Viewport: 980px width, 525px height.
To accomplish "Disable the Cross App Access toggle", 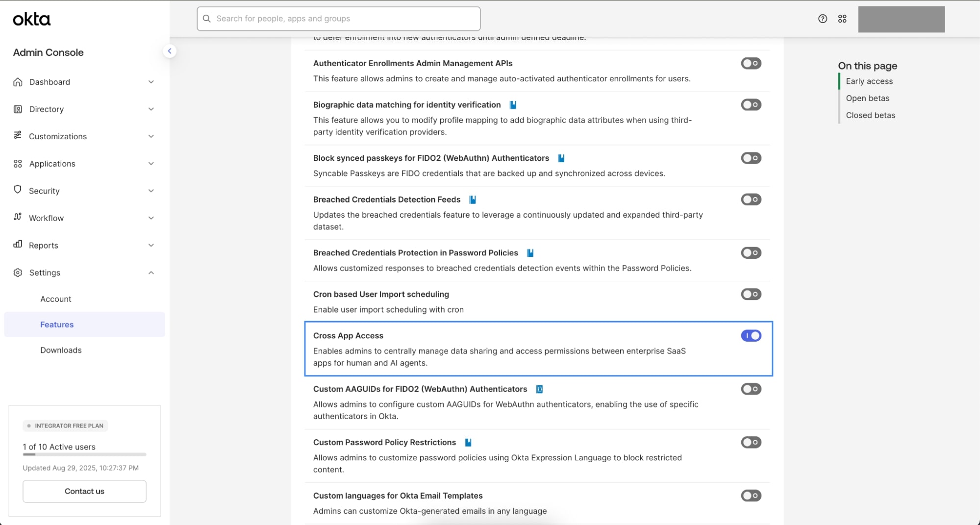I will pyautogui.click(x=751, y=335).
